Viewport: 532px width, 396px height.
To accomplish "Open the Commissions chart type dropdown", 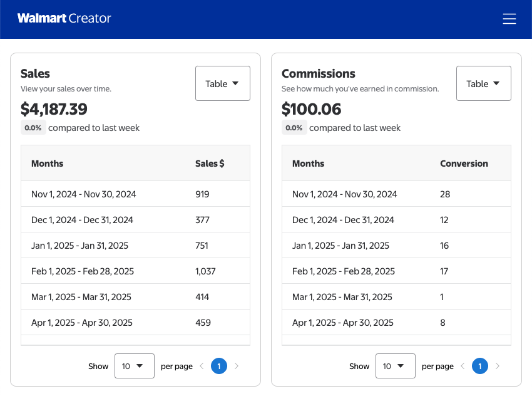I will pos(483,83).
